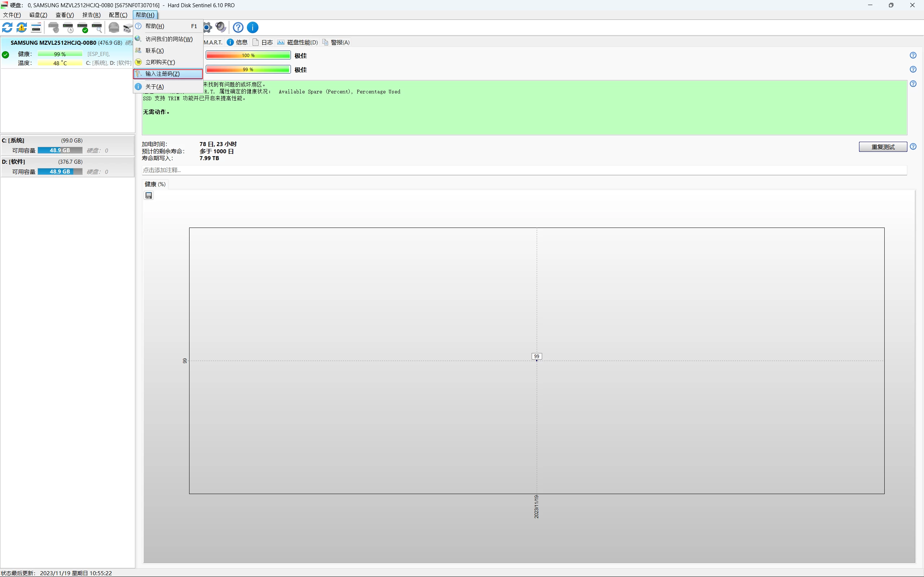Image resolution: width=924 pixels, height=577 pixels.
Task: Click the blue refresh arrows toolbar icon
Action: [x=7, y=27]
